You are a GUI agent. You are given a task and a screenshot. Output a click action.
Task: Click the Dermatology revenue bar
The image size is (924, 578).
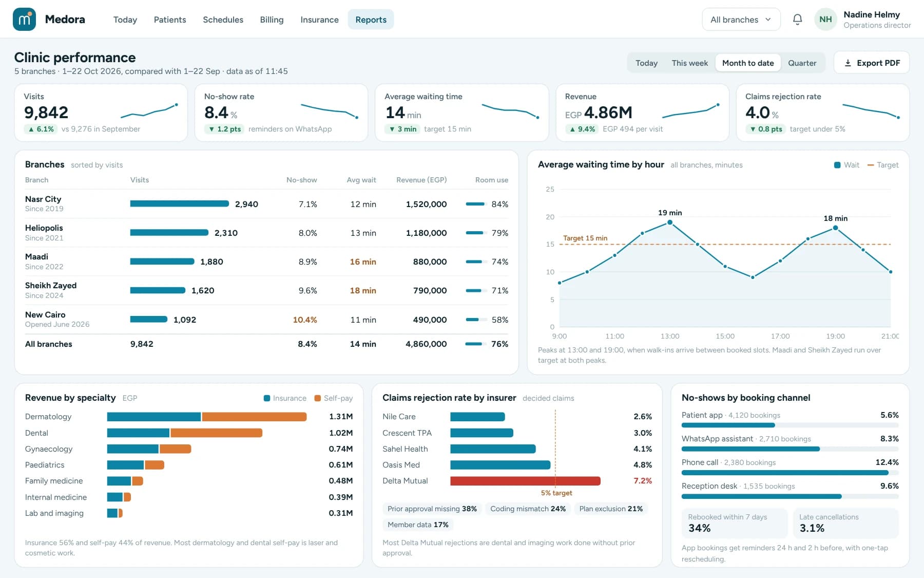(207, 417)
